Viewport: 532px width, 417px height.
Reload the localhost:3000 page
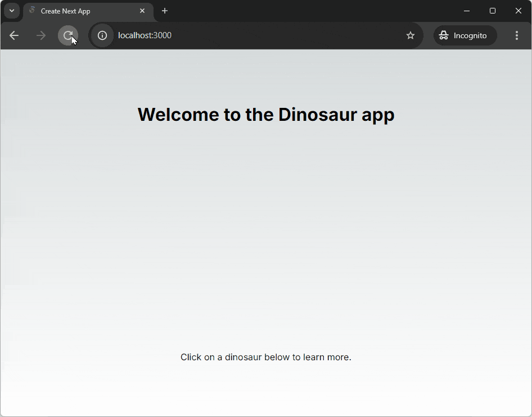pos(67,35)
